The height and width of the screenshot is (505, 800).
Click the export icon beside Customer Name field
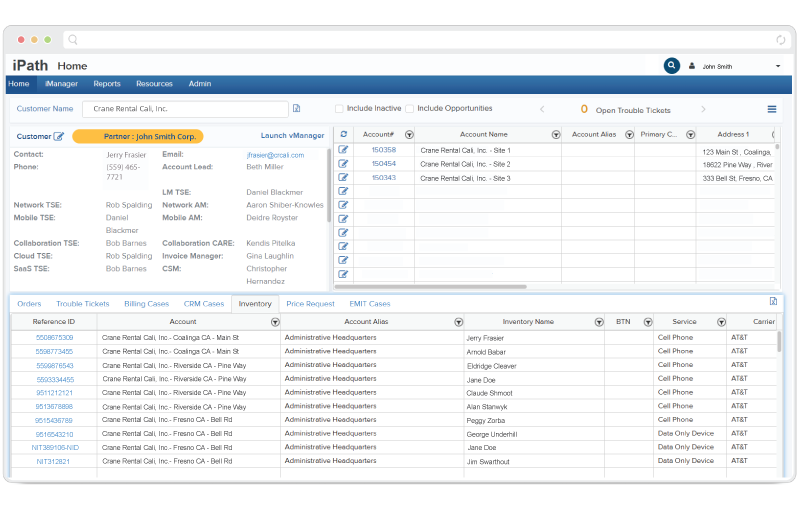click(297, 109)
